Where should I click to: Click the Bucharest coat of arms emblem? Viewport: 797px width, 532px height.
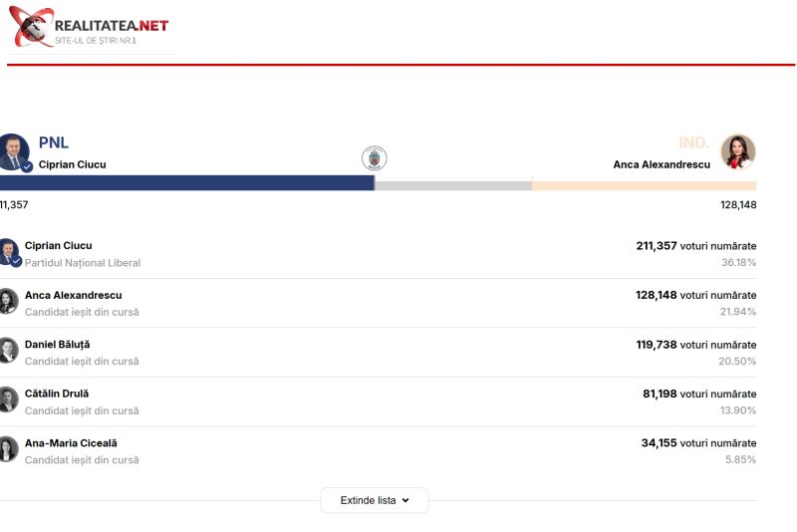pos(374,157)
